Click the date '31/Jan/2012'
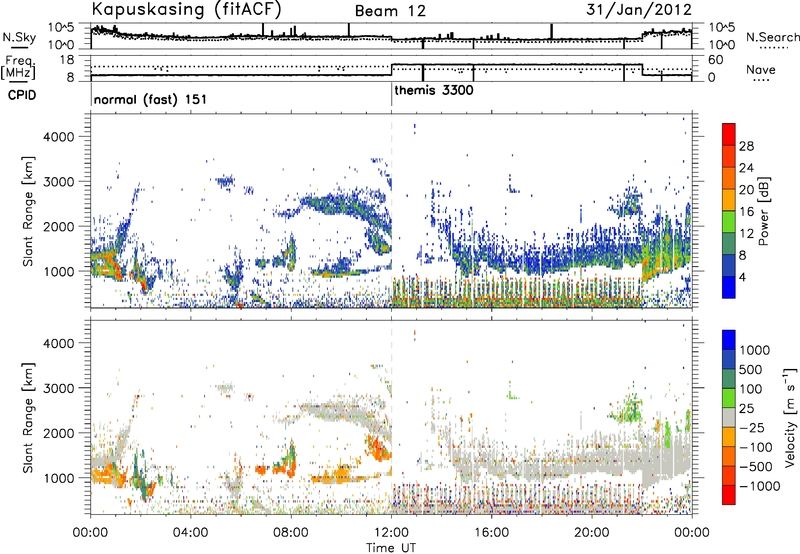Screen dimensions: 800x554 [x=639, y=9]
